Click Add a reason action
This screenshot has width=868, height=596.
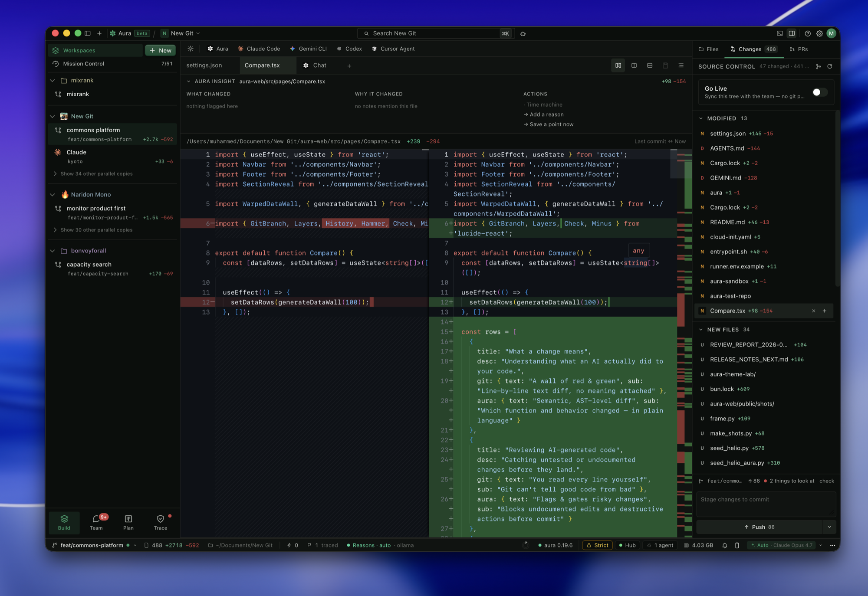tap(543, 115)
